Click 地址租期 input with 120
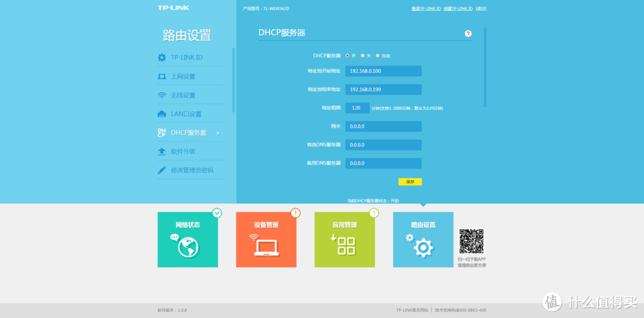644x318 pixels. [357, 108]
